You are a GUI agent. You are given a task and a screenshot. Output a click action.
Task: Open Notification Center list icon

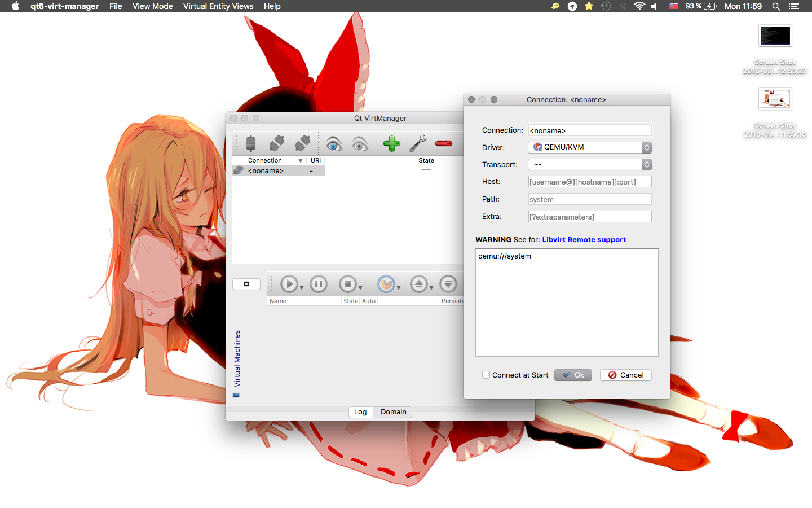(x=794, y=6)
